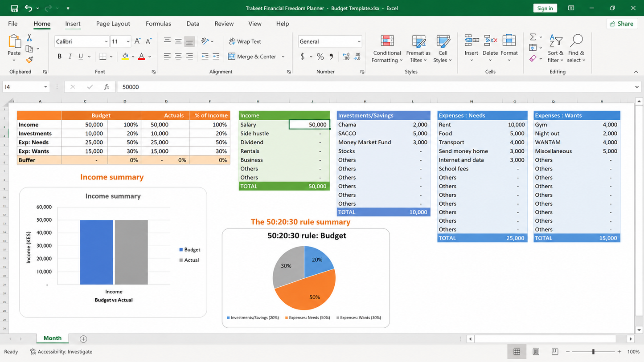Switch to the Formulas tab
Screen dimensions: 644x362
(158, 24)
